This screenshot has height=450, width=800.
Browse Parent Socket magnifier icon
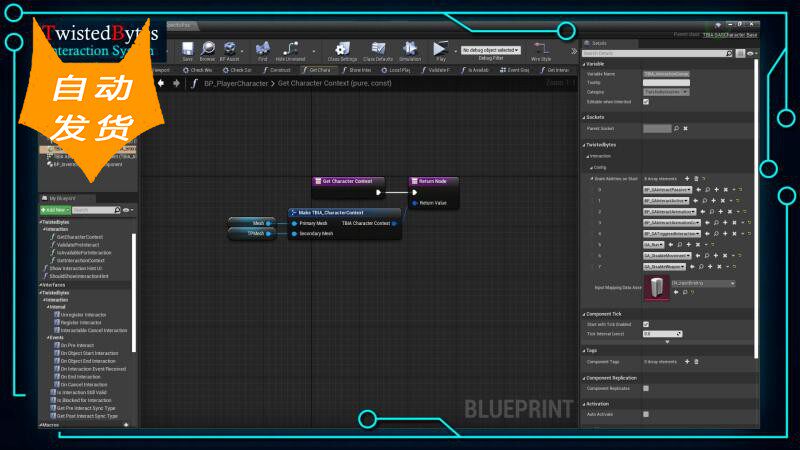677,129
